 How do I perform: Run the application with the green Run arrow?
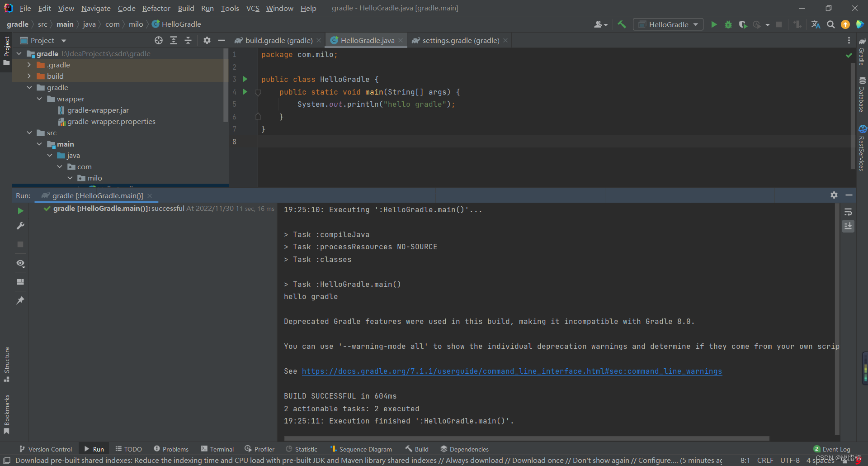pos(714,24)
